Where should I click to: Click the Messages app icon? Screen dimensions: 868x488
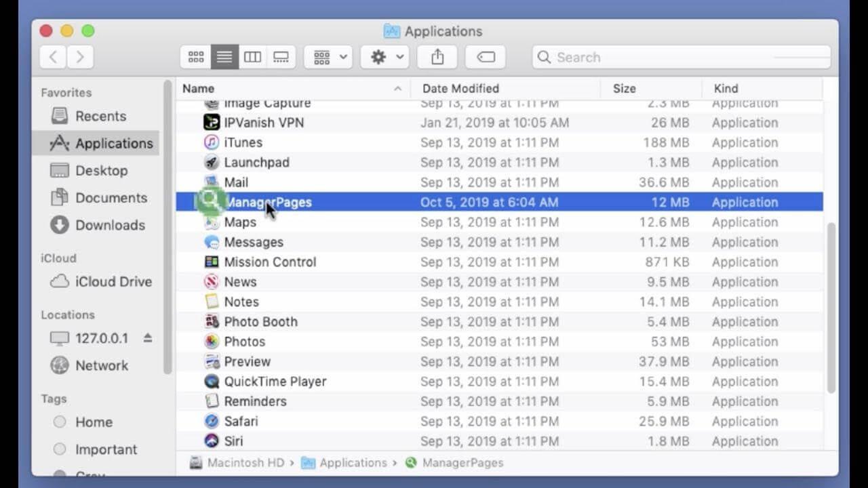click(x=212, y=242)
